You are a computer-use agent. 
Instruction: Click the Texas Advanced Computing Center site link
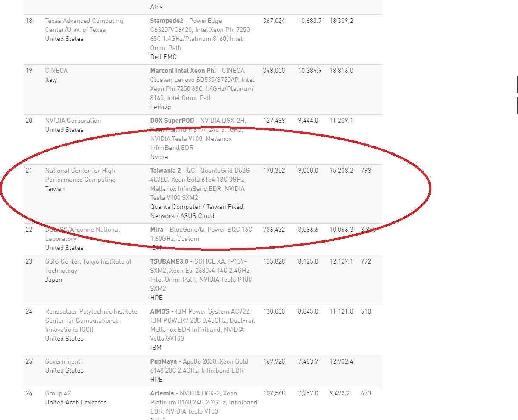84,25
